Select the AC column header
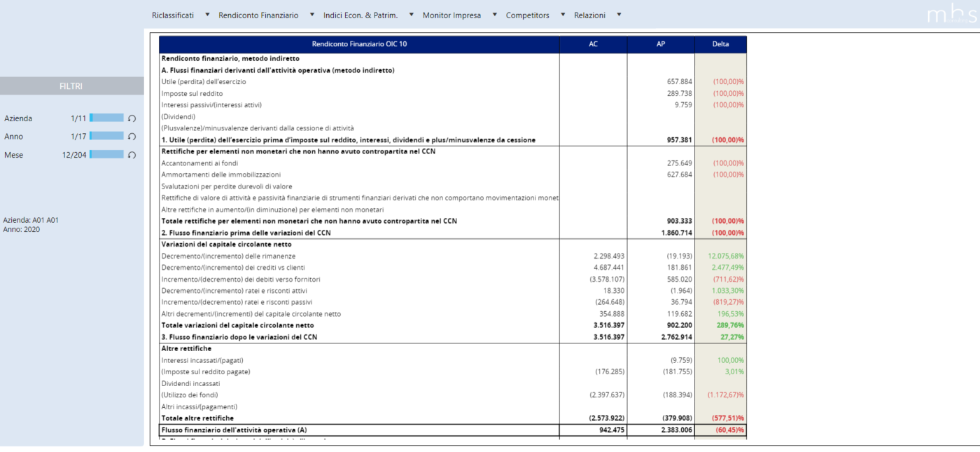This screenshot has height=452, width=980. click(x=593, y=44)
